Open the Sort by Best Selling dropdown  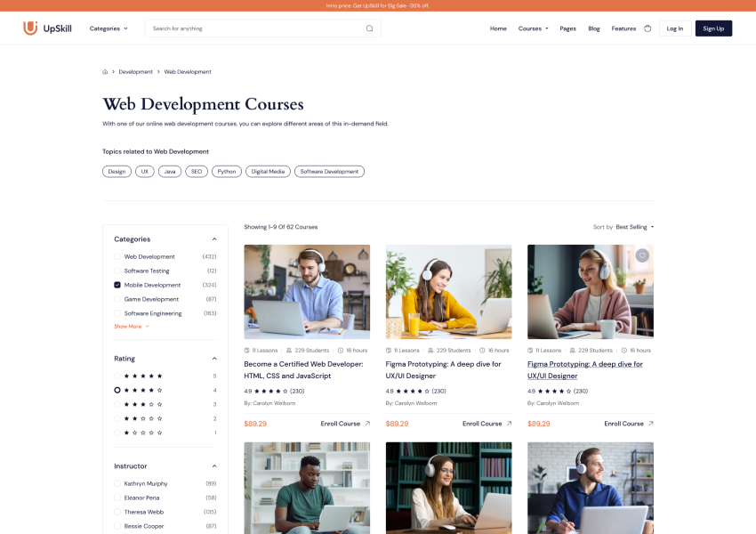click(x=634, y=227)
